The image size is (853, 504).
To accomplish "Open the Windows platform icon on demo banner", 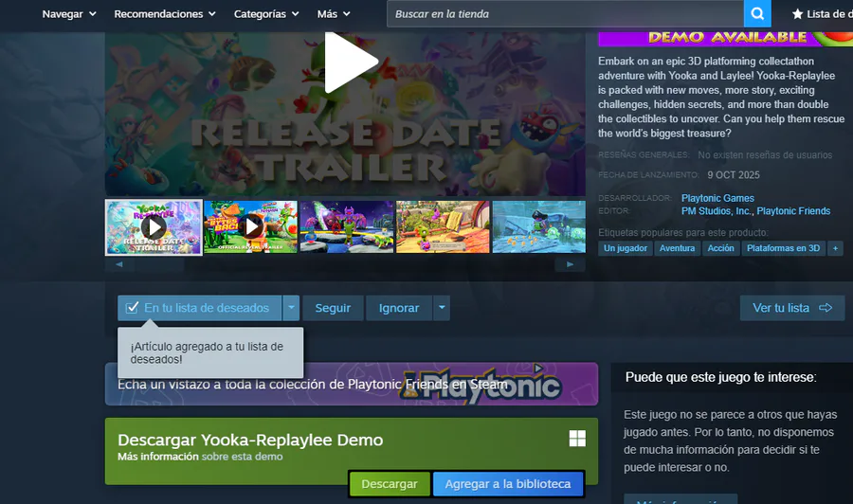I will [577, 439].
